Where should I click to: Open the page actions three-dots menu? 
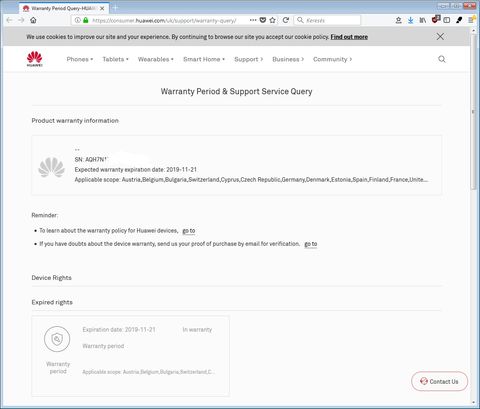[253, 20]
